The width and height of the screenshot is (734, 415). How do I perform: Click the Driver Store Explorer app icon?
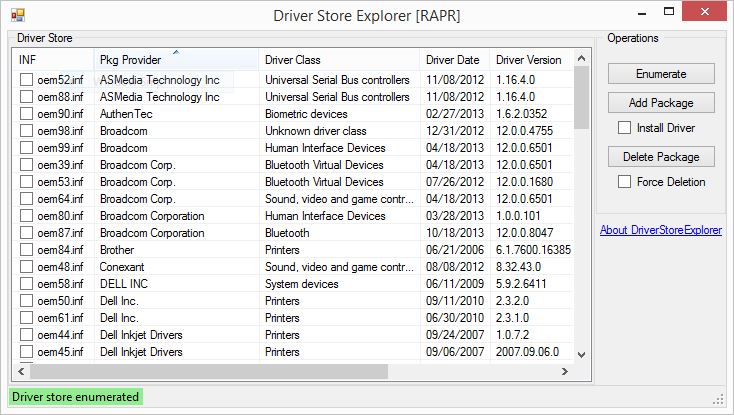coord(17,15)
